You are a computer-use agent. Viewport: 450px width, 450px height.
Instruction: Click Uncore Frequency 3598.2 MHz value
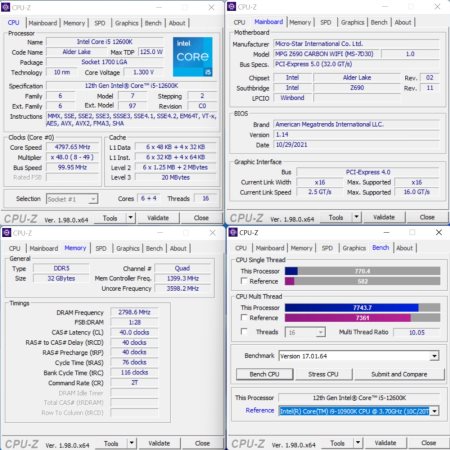[x=183, y=288]
